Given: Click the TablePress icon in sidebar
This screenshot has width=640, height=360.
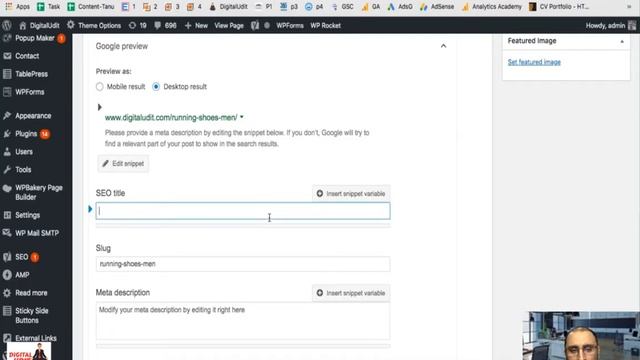Looking at the screenshot, I should click(x=7, y=74).
